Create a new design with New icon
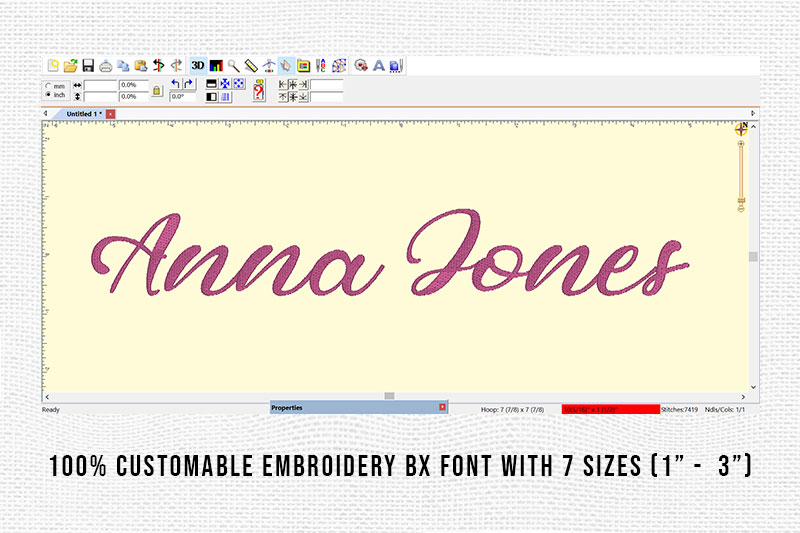The height and width of the screenshot is (533, 800). click(53, 66)
